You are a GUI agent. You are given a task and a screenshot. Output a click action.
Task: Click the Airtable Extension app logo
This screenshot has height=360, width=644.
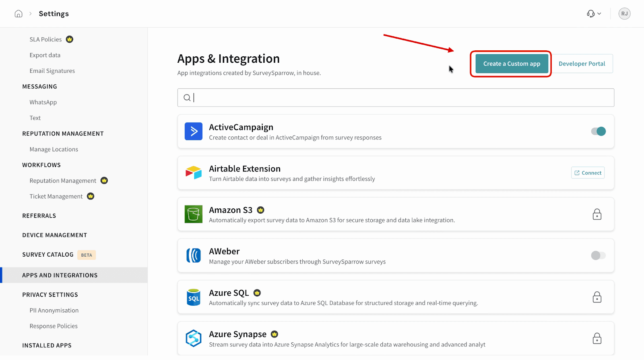pos(194,173)
